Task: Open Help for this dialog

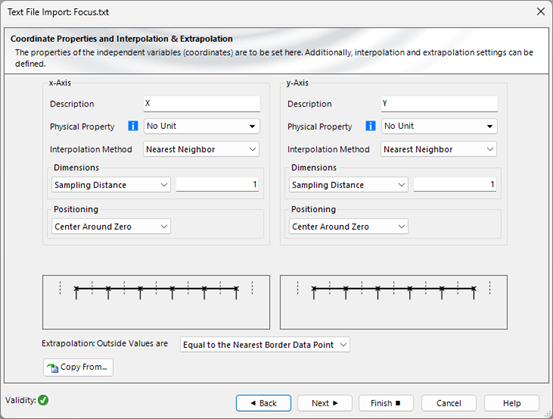Action: click(511, 403)
